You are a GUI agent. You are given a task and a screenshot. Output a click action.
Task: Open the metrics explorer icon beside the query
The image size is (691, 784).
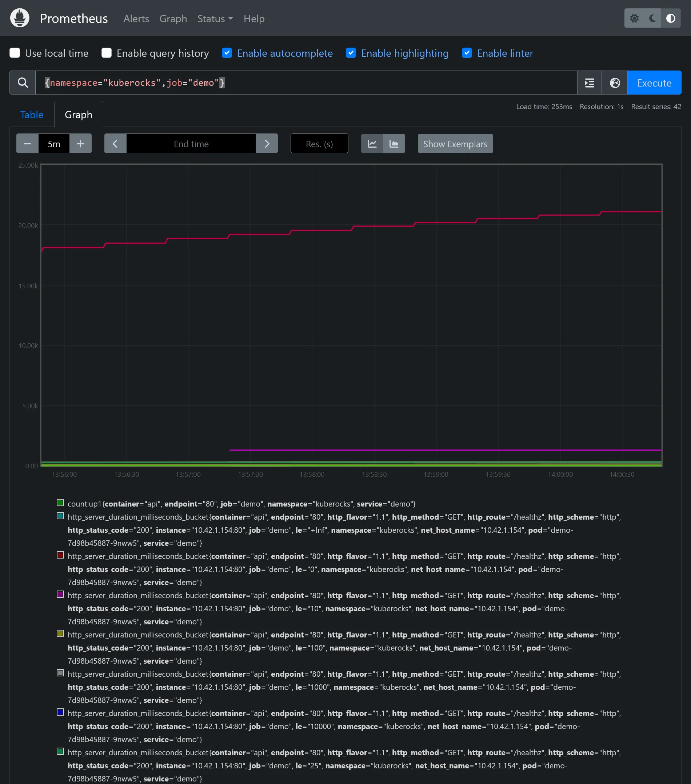coord(590,83)
